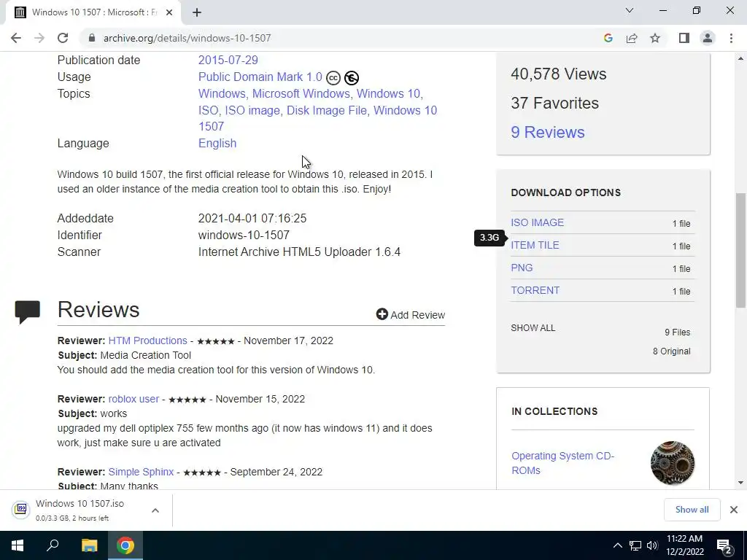This screenshot has width=747, height=560.
Task: Click the taskbar clock and date
Action: 684,545
